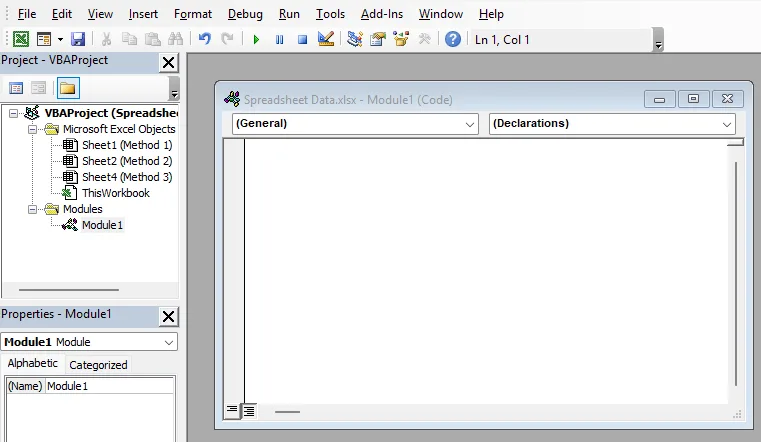This screenshot has height=442, width=761.
Task: Open the Debug menu
Action: click(x=245, y=14)
